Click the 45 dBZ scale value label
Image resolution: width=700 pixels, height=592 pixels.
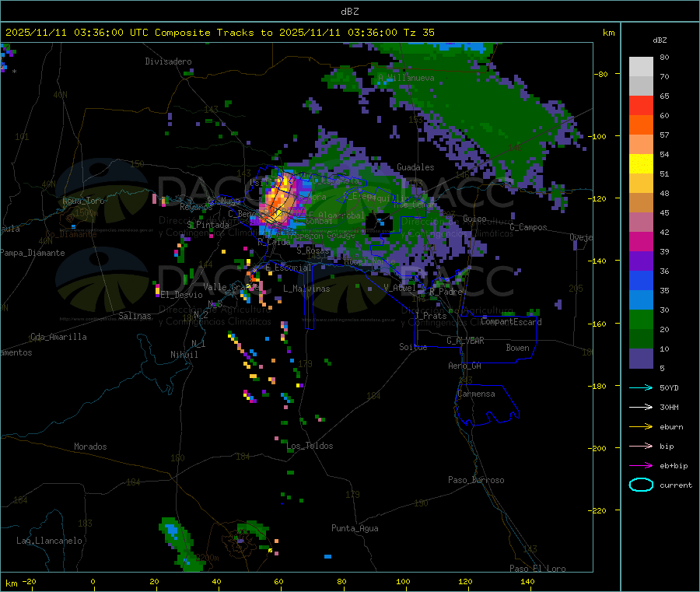tap(664, 213)
